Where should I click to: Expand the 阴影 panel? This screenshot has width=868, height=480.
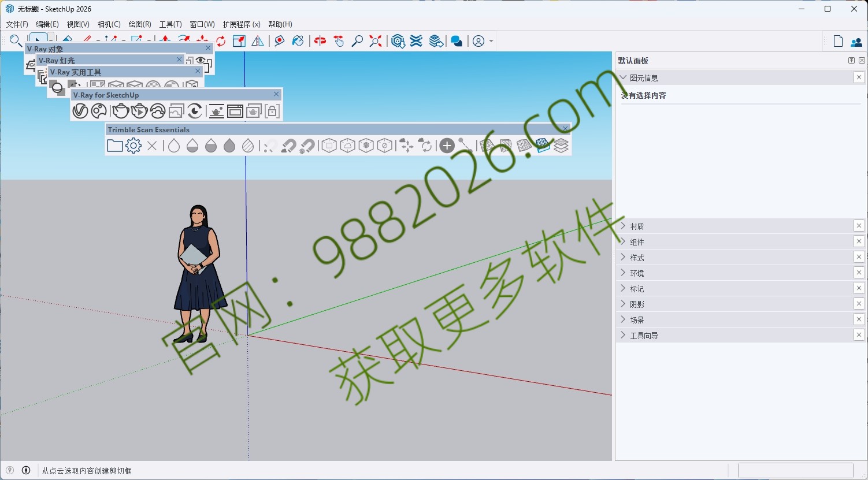pos(623,304)
